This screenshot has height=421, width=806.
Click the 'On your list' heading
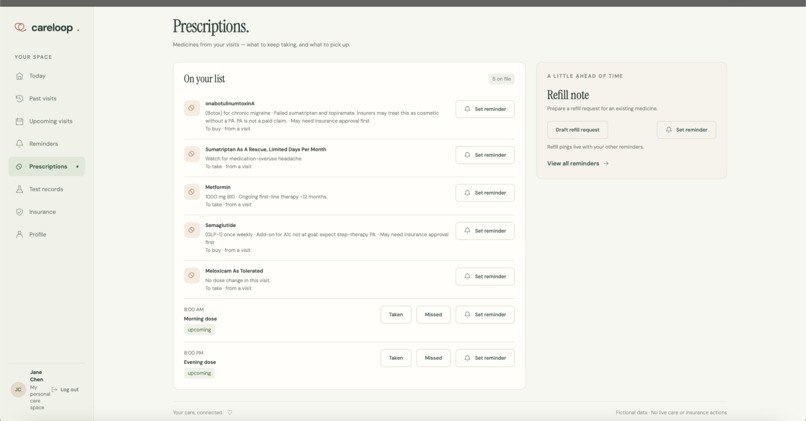(204, 79)
